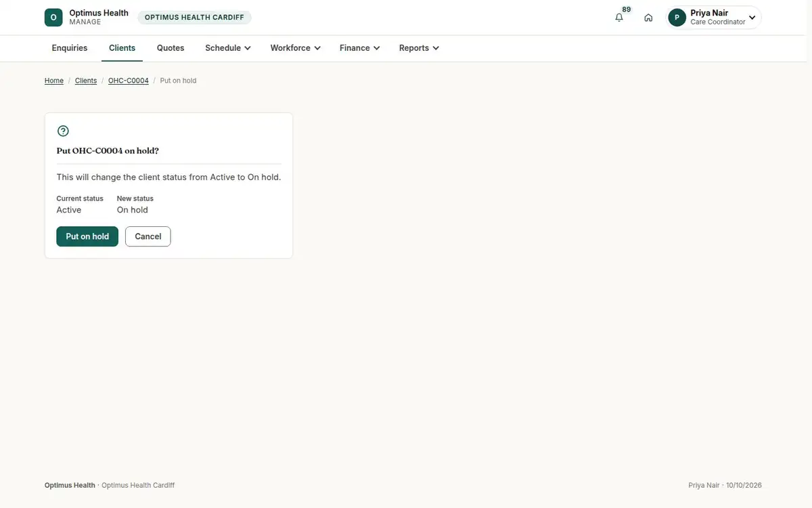Open the OHC-C0004 breadcrumb link

[129, 81]
